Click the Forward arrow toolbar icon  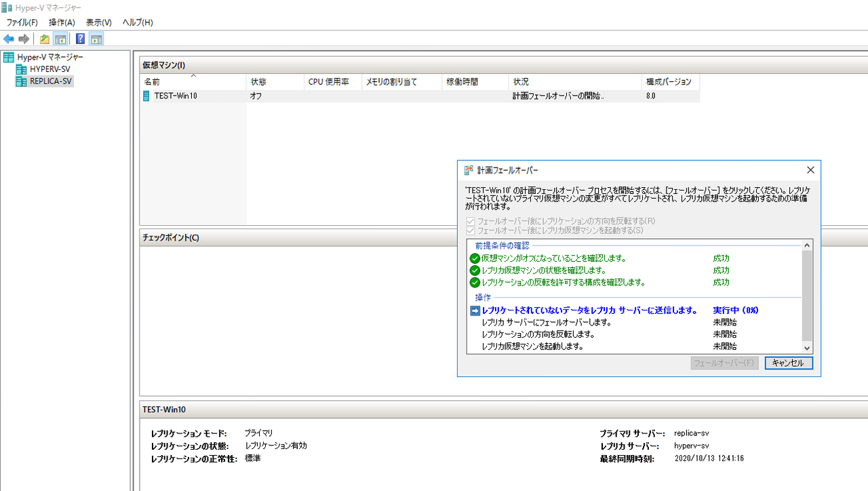tap(24, 39)
